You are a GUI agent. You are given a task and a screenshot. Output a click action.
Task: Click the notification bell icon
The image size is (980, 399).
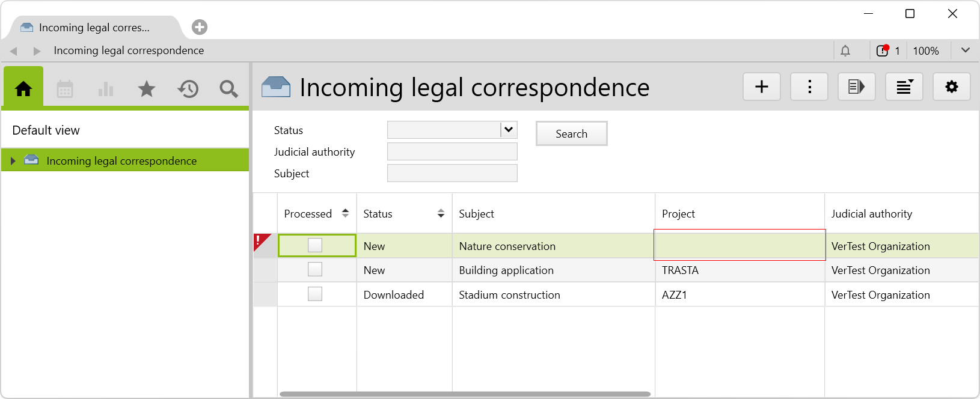click(845, 51)
